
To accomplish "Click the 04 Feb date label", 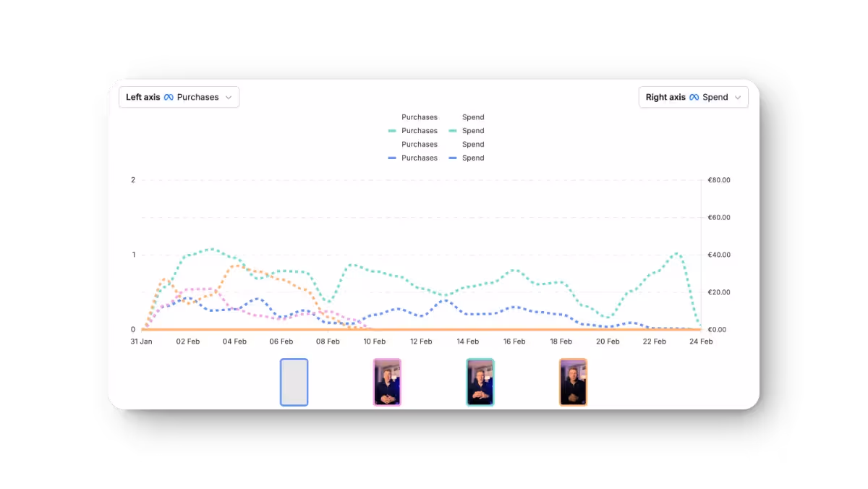I will point(234,341).
